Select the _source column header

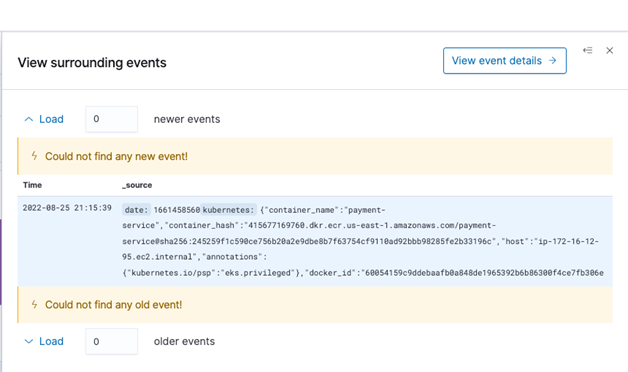(x=137, y=185)
